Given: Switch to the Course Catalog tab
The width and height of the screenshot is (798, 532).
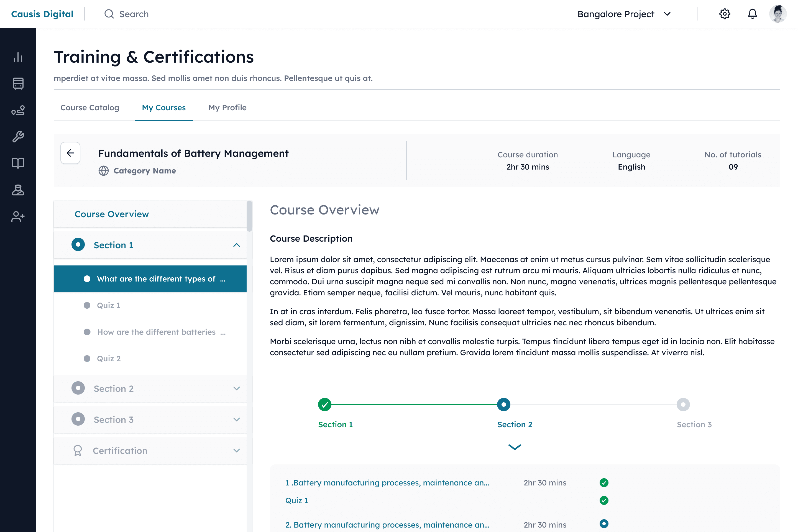Looking at the screenshot, I should [89, 108].
